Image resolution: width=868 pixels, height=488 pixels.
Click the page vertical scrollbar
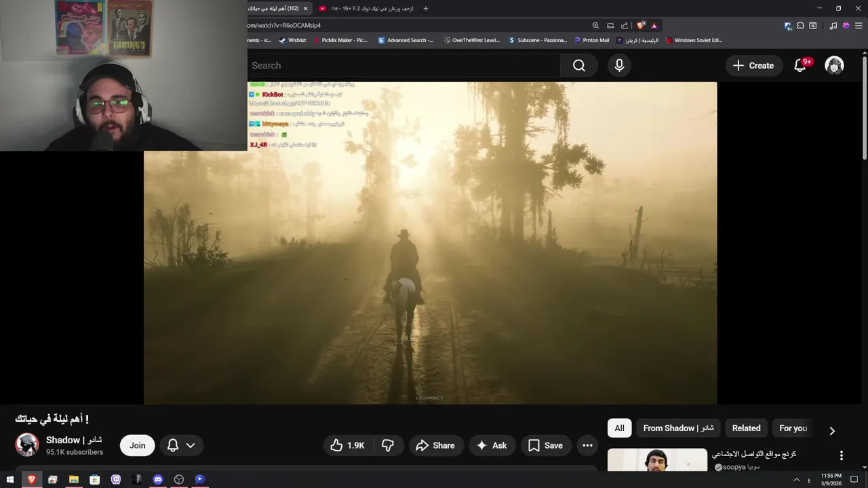coord(864,106)
